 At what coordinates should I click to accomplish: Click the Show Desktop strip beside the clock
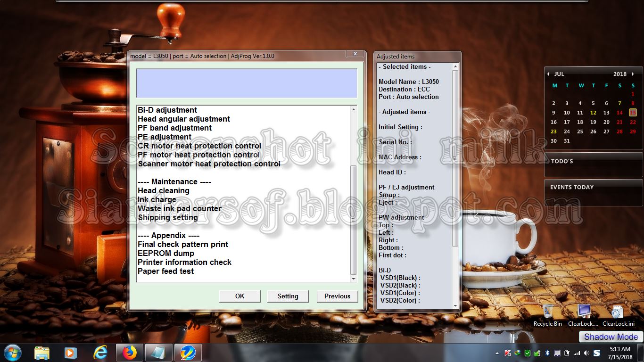[x=641, y=353]
